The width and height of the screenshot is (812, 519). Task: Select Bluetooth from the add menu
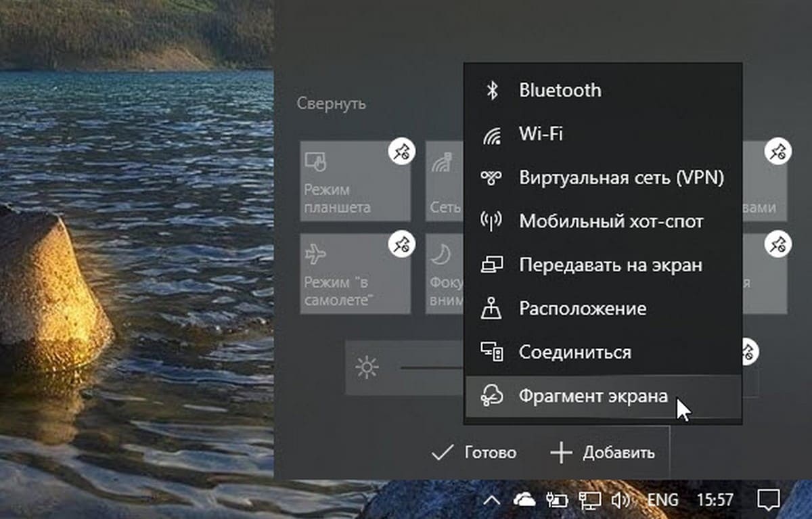point(560,90)
